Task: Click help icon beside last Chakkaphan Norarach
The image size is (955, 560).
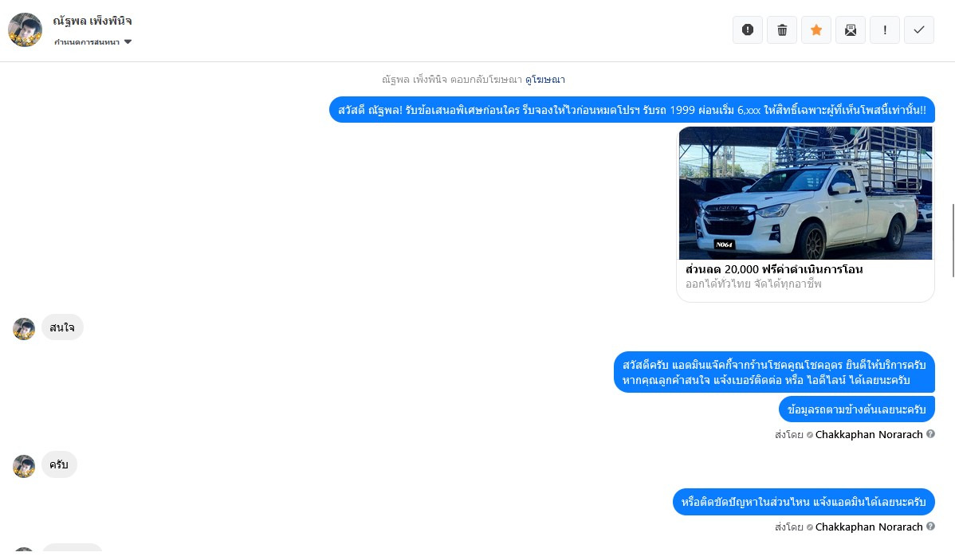Action: tap(930, 527)
